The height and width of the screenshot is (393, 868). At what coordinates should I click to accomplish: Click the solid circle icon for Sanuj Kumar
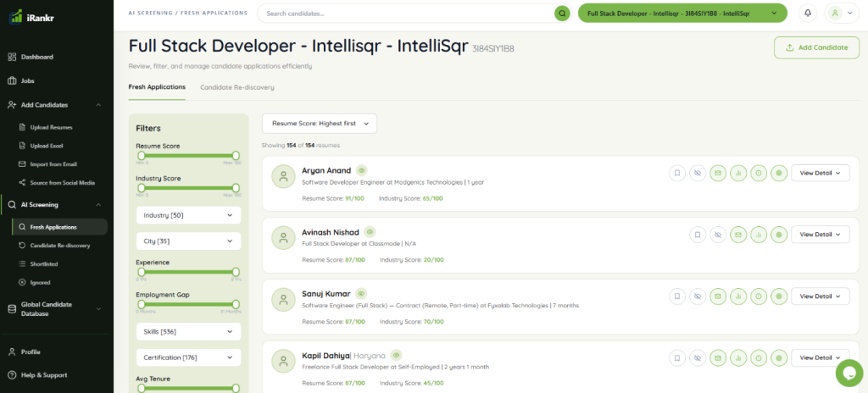point(779,296)
